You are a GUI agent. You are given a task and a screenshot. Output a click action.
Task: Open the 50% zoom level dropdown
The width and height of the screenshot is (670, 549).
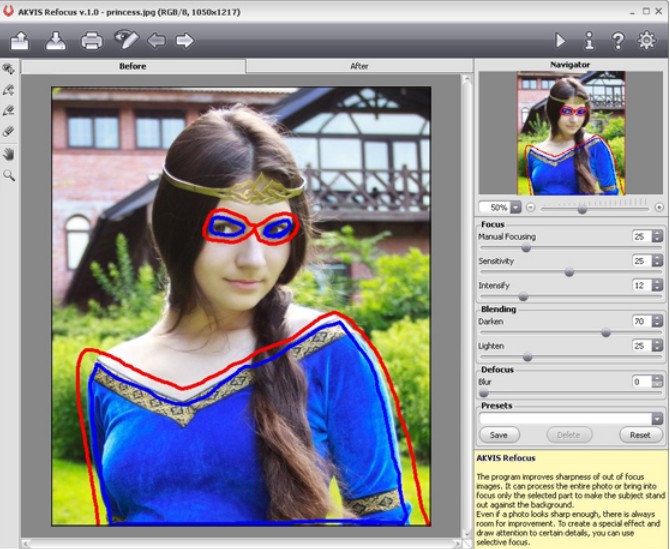coord(516,207)
